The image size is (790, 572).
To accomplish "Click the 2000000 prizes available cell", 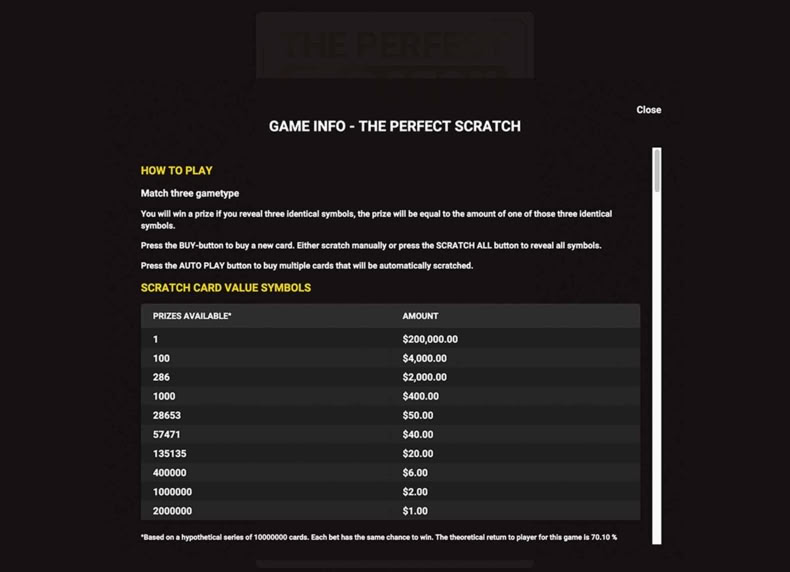I will [x=172, y=511].
